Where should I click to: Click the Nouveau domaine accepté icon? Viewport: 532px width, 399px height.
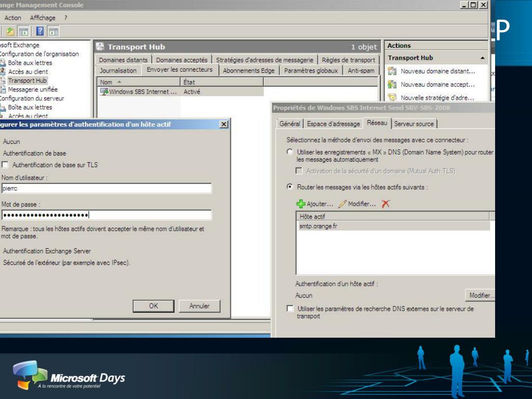[392, 85]
